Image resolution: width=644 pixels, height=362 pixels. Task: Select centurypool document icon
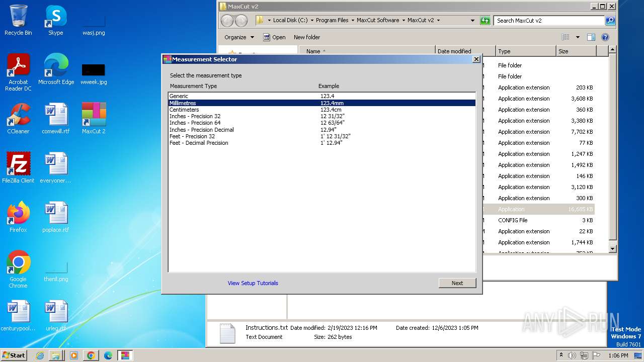tap(18, 316)
